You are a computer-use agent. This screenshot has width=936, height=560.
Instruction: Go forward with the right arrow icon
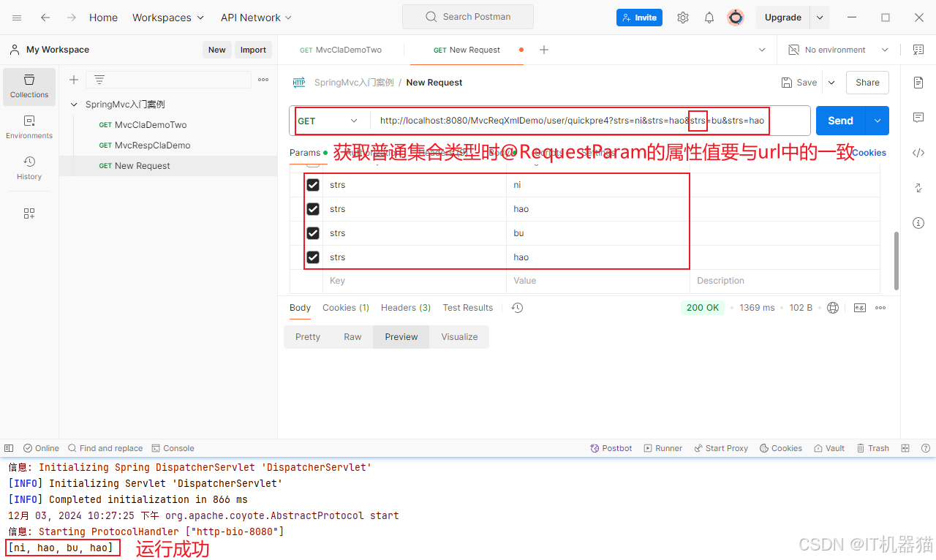(x=72, y=18)
